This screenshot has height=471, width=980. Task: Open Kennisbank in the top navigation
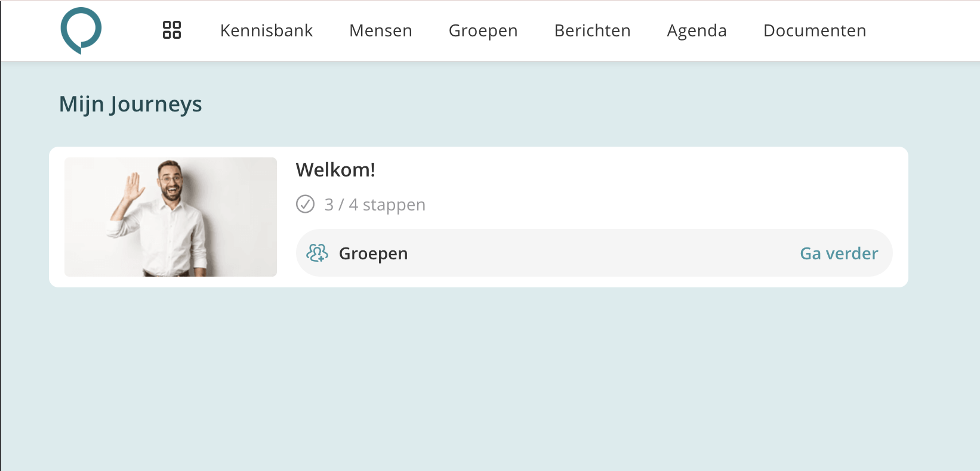(266, 30)
